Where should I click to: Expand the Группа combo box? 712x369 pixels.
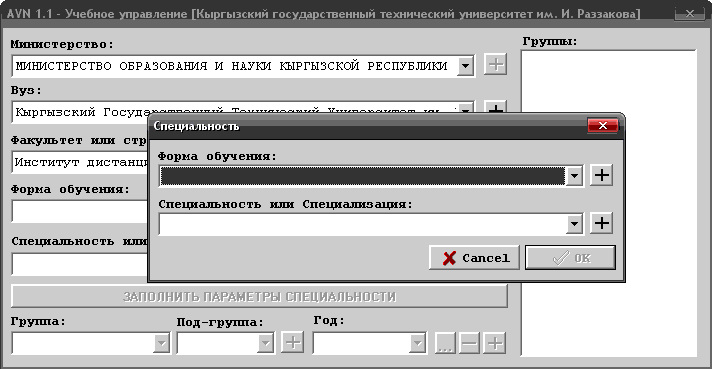click(x=161, y=343)
